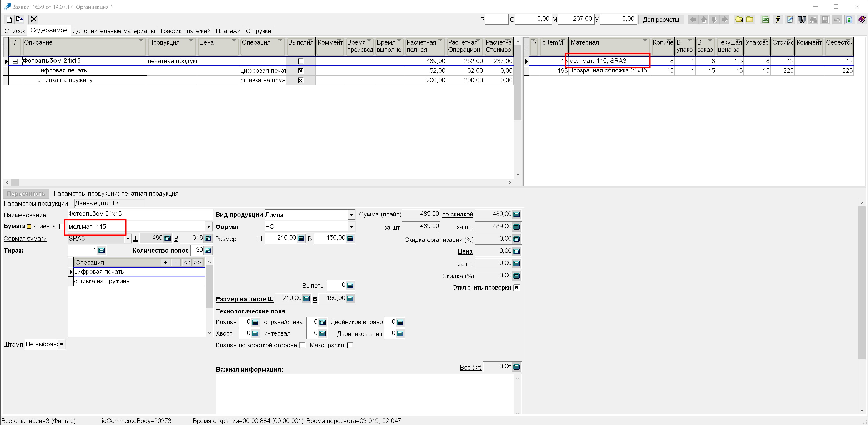Export to Excel with the green icon
Screen dimensions: 868x425
(765, 20)
